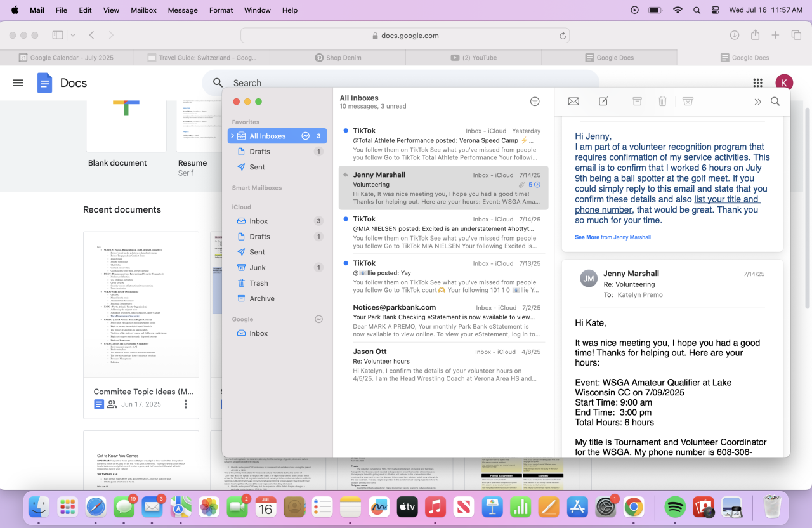This screenshot has height=528, width=812.
Task: Search mail with the magnifier icon
Action: [x=775, y=102]
